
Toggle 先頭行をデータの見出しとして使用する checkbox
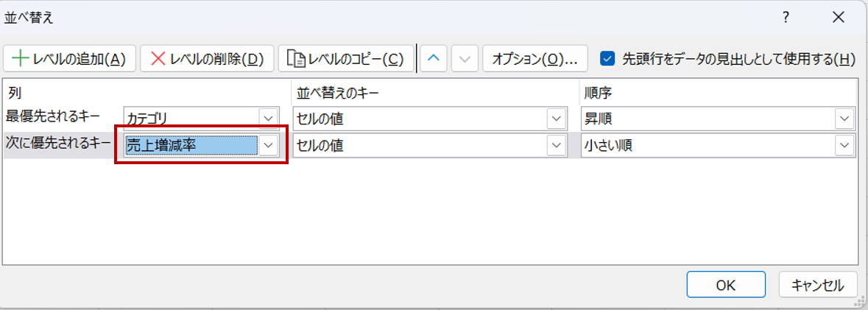pyautogui.click(x=608, y=59)
